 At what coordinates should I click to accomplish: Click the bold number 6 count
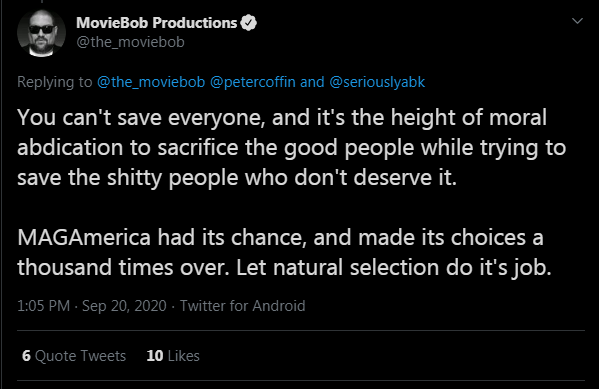pos(26,356)
